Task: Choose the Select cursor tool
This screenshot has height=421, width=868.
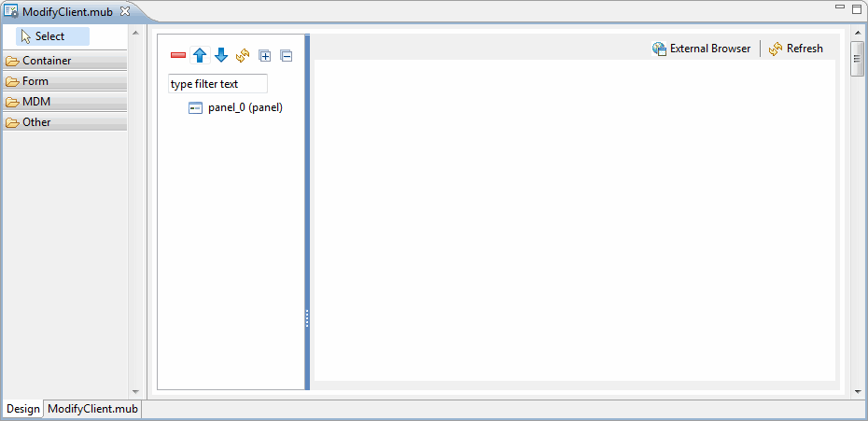Action: pos(52,36)
